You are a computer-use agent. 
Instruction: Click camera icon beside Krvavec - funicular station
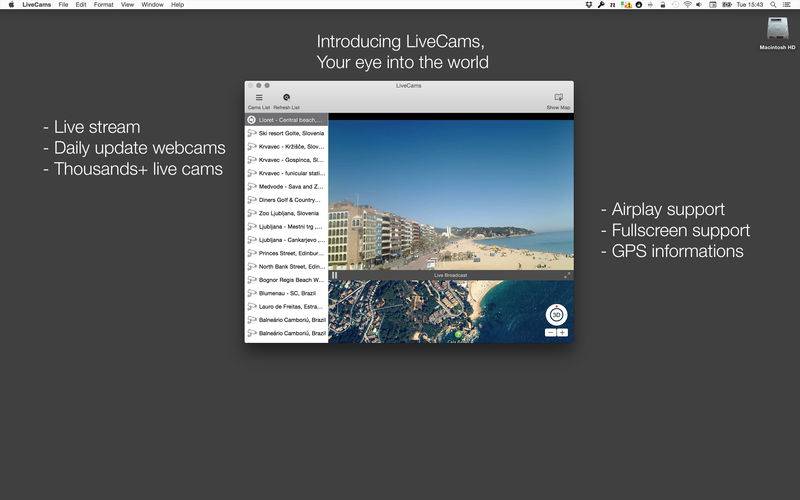tap(252, 173)
